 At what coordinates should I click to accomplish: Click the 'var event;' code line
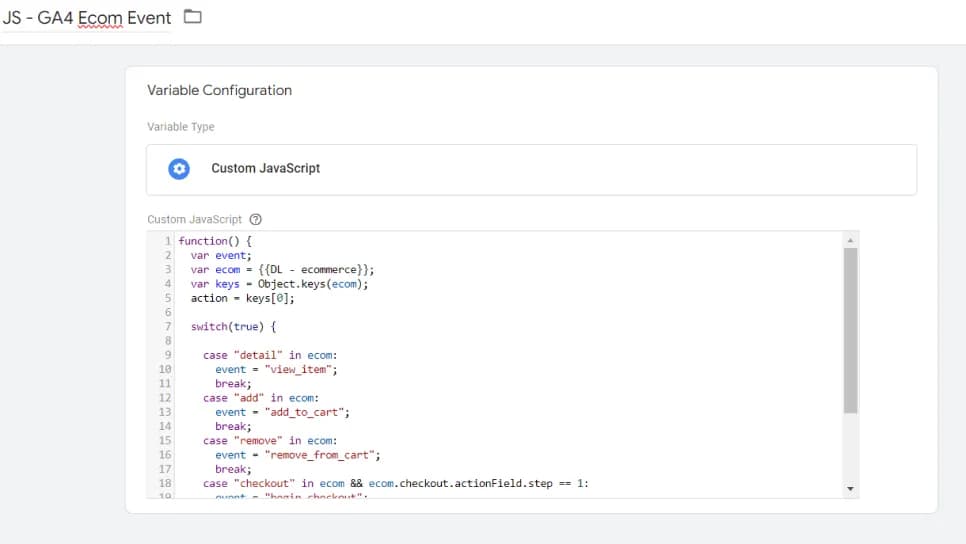tap(221, 255)
